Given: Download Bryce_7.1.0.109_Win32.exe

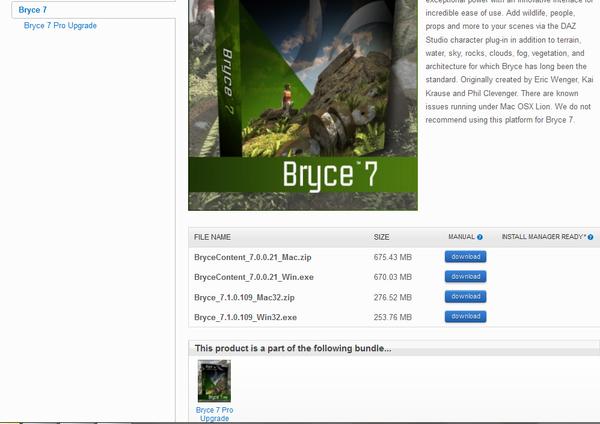Looking at the screenshot, I should coord(465,316).
